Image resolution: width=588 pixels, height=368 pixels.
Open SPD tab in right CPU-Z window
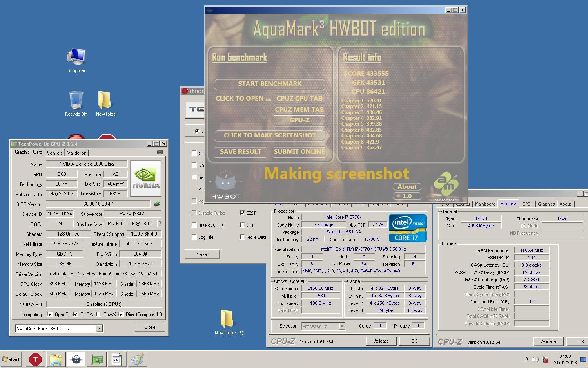(x=527, y=204)
